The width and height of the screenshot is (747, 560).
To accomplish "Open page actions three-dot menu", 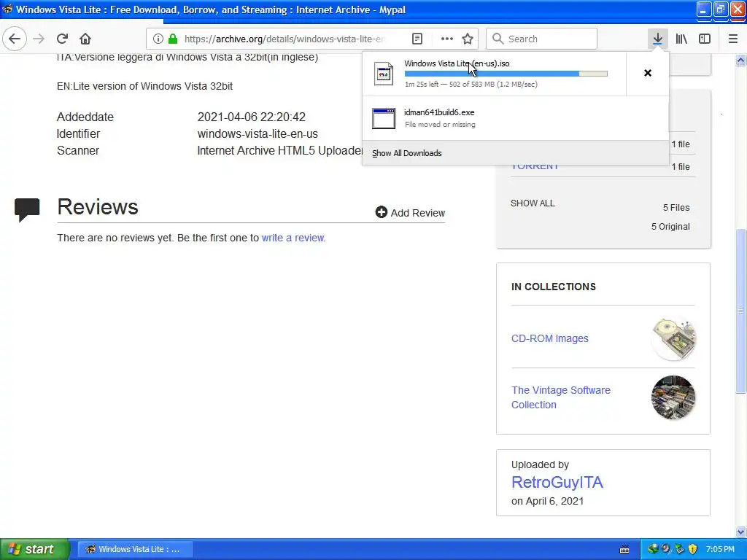I will [447, 39].
